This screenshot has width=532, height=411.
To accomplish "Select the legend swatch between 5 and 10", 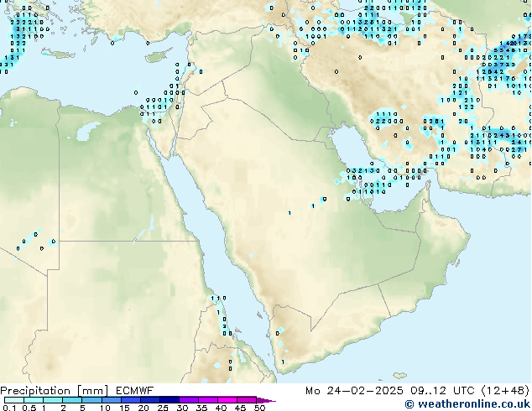I will click(91, 400).
